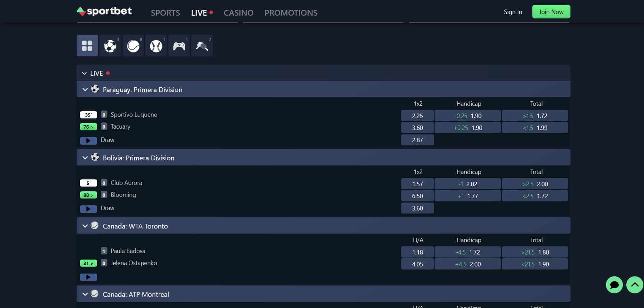Click Canada: ATP Montreal title
Screen dimensions: 644x308
(136, 294)
